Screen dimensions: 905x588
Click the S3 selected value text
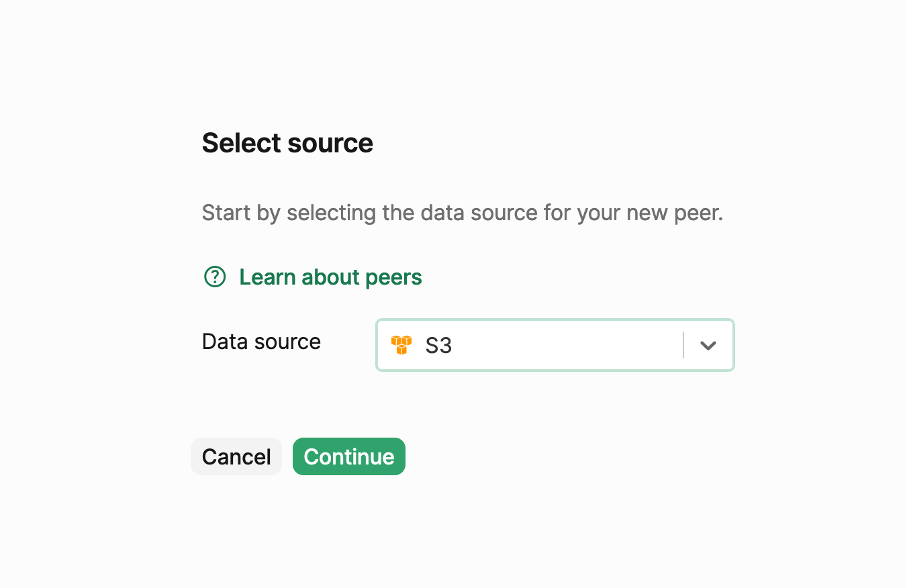coord(438,346)
